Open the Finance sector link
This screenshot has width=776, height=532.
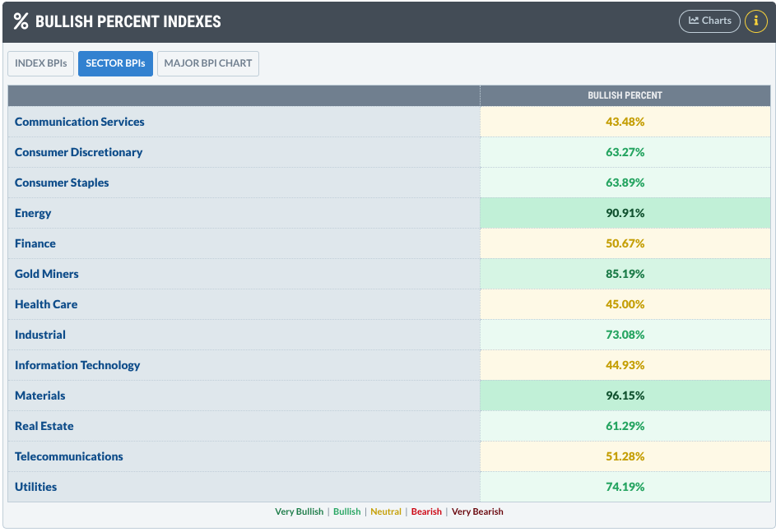point(35,243)
